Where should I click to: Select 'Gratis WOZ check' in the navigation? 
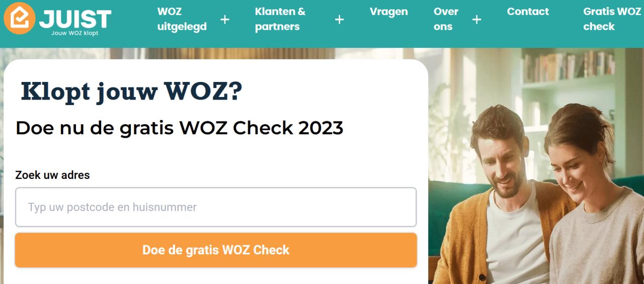pos(612,19)
